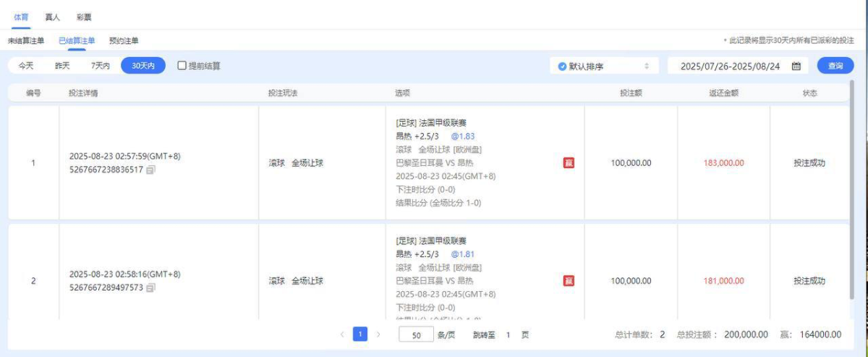Open the 默认排序 sorting dropdown

coord(604,66)
